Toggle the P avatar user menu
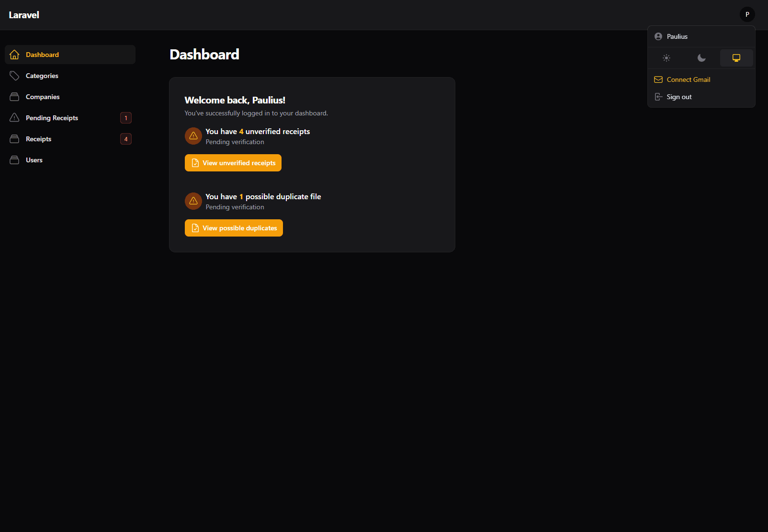768x532 pixels. click(747, 14)
